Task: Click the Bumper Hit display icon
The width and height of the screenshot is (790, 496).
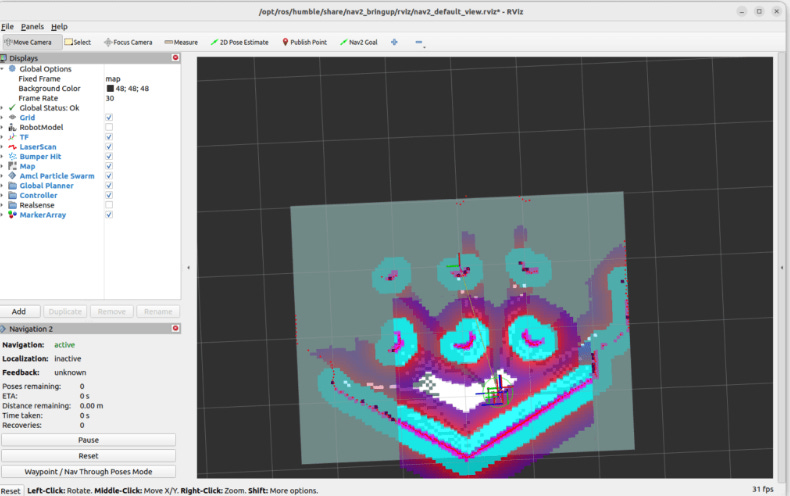Action: [13, 156]
